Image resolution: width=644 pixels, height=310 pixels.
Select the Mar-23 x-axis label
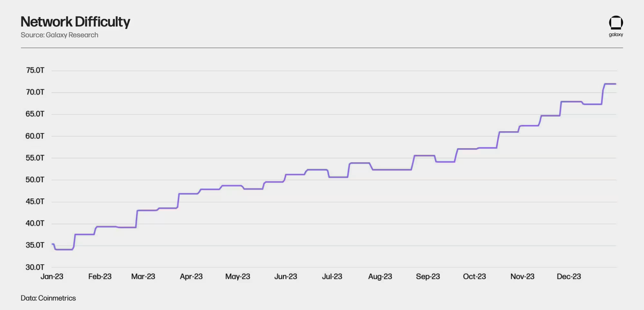coord(143,277)
